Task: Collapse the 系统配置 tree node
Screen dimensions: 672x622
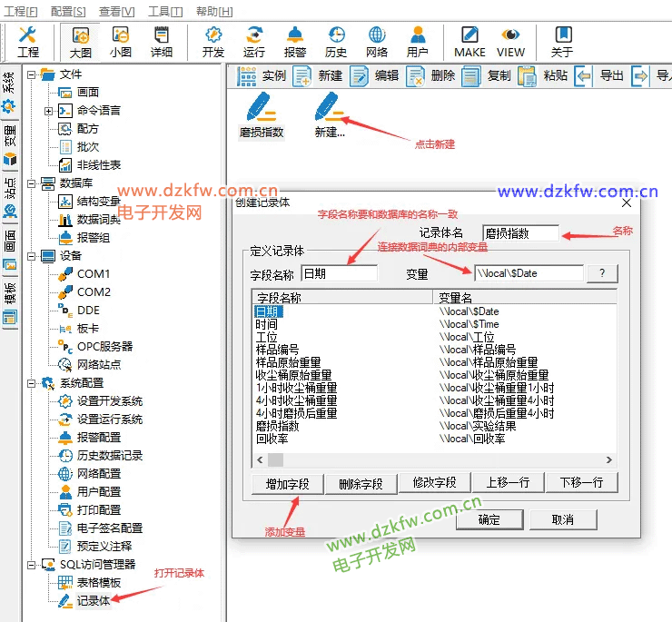Action: 32,383
